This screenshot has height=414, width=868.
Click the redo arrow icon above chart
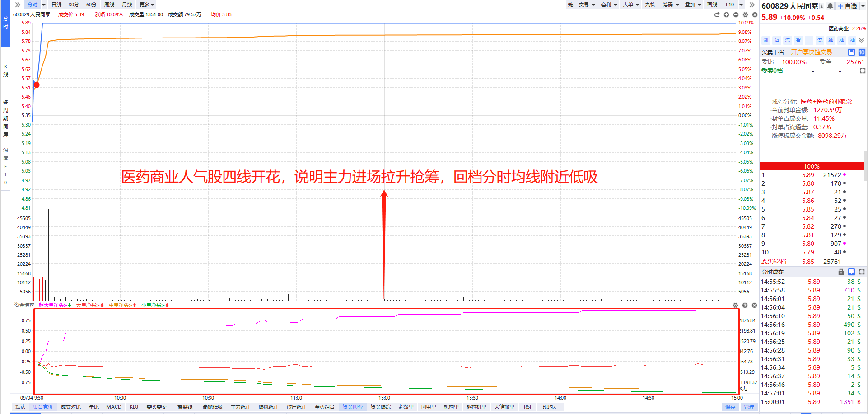pos(717,15)
